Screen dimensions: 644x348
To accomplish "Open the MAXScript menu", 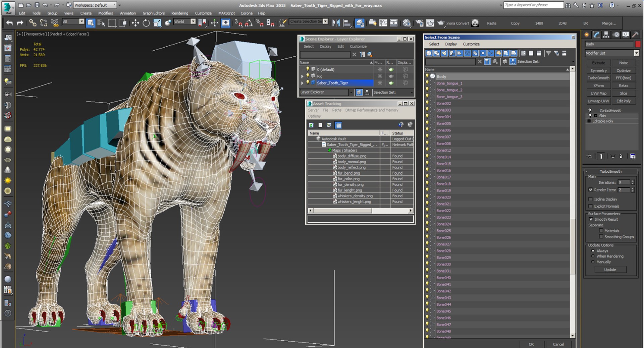I will click(226, 13).
